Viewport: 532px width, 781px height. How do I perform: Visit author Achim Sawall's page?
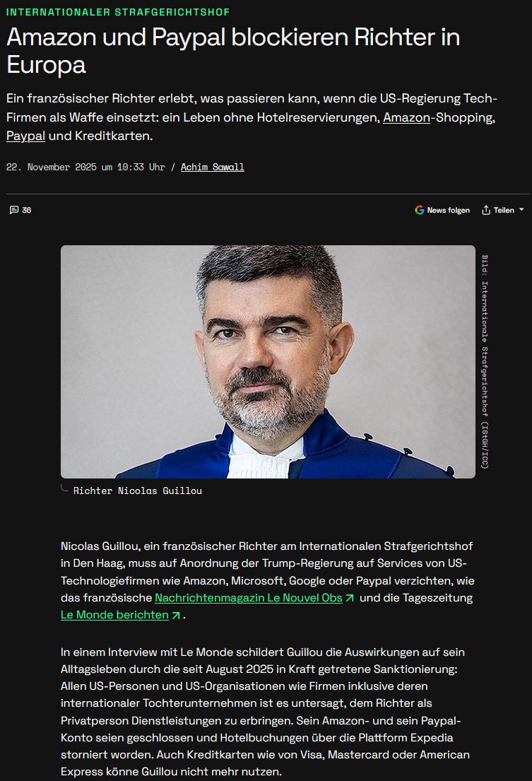[213, 167]
